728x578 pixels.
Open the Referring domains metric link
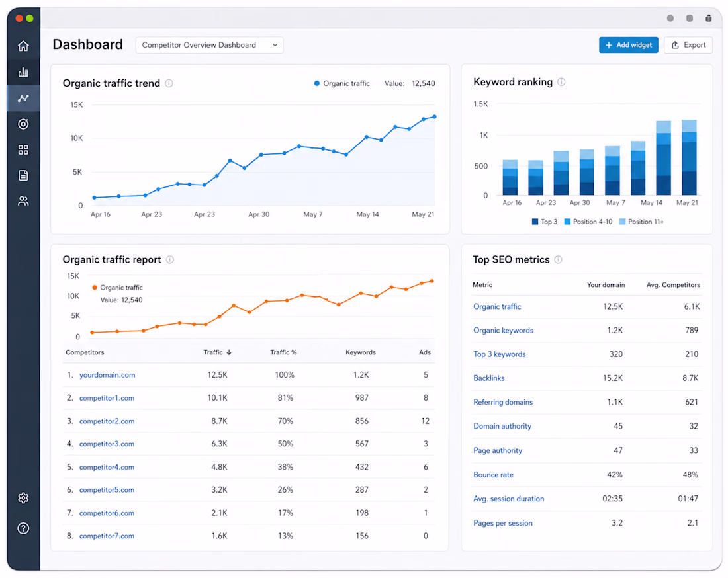(503, 402)
